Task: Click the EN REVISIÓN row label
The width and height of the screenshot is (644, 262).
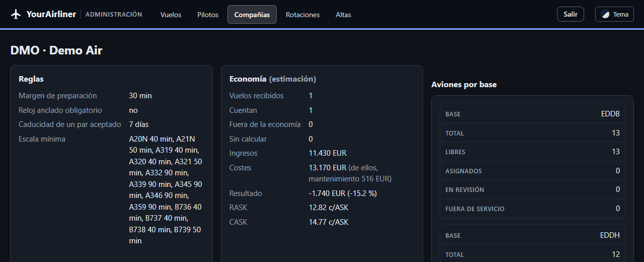Action: coord(465,190)
